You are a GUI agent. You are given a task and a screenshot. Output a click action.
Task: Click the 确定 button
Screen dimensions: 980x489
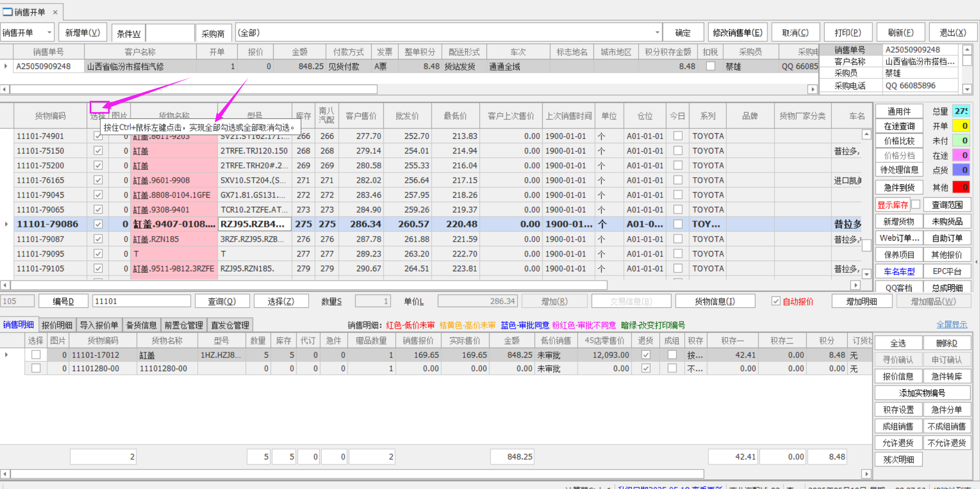[683, 33]
